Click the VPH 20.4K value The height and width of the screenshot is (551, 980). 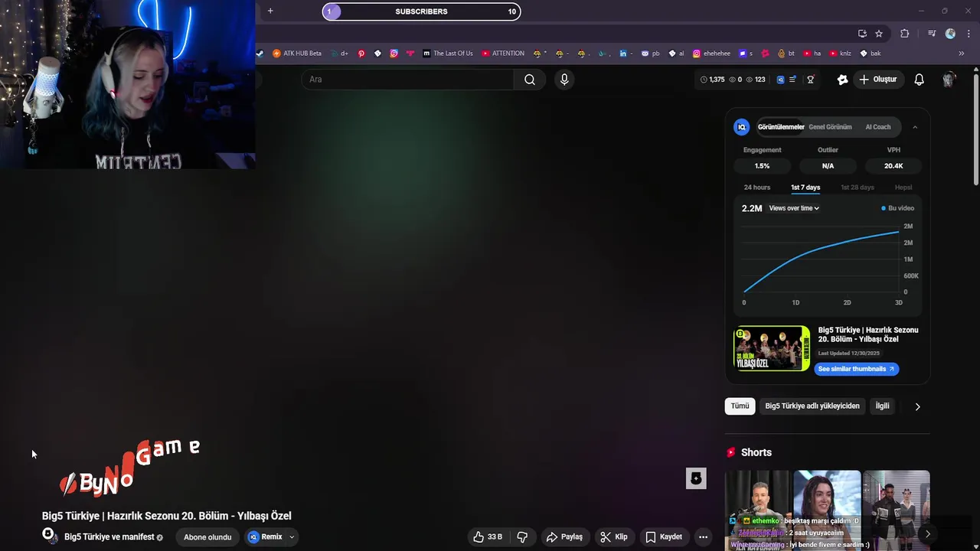click(x=893, y=166)
